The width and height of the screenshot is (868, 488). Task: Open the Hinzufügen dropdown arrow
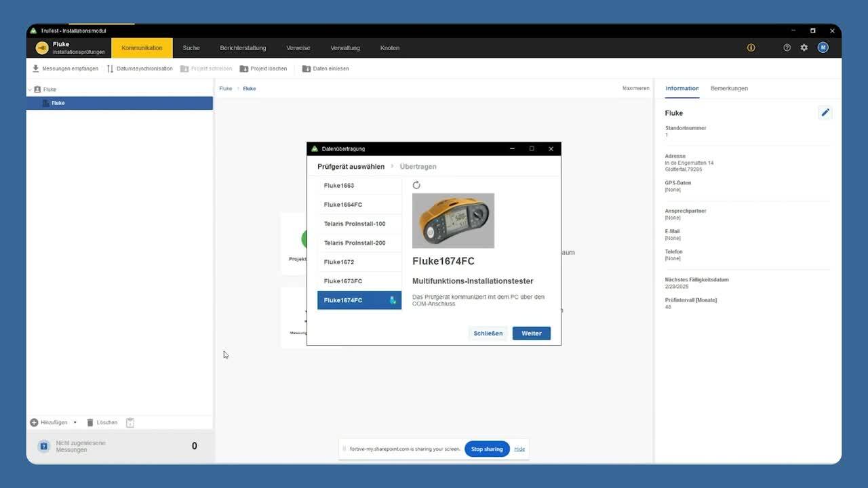[75, 422]
